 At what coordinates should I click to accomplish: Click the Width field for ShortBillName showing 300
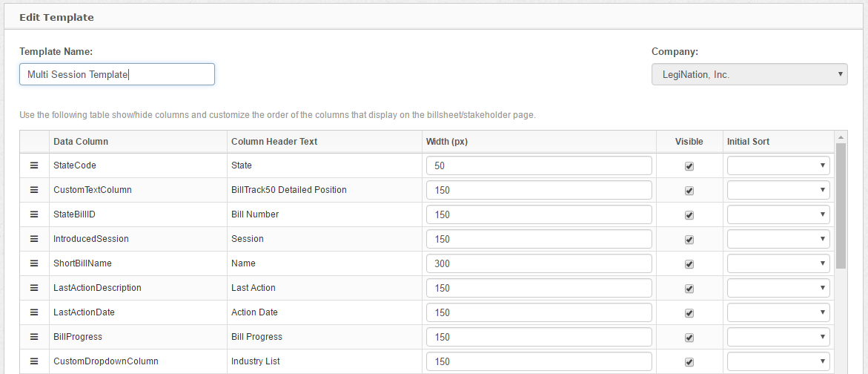(539, 263)
